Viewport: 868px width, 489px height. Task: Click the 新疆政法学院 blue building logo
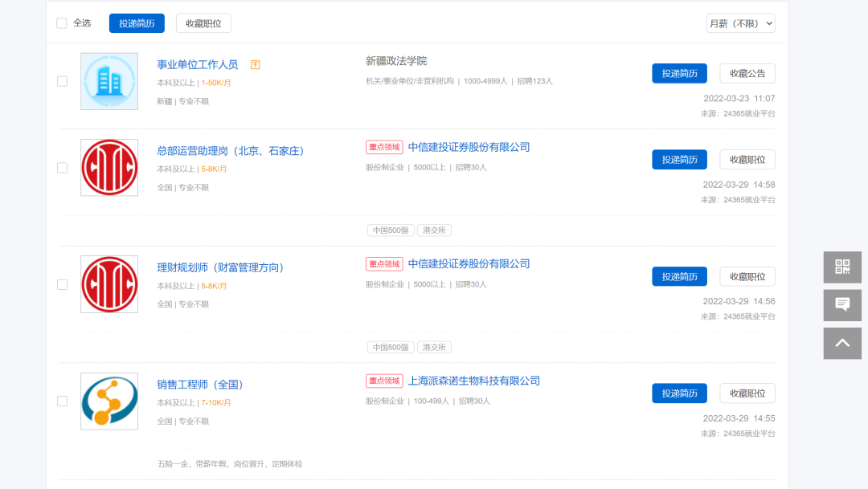(x=109, y=81)
